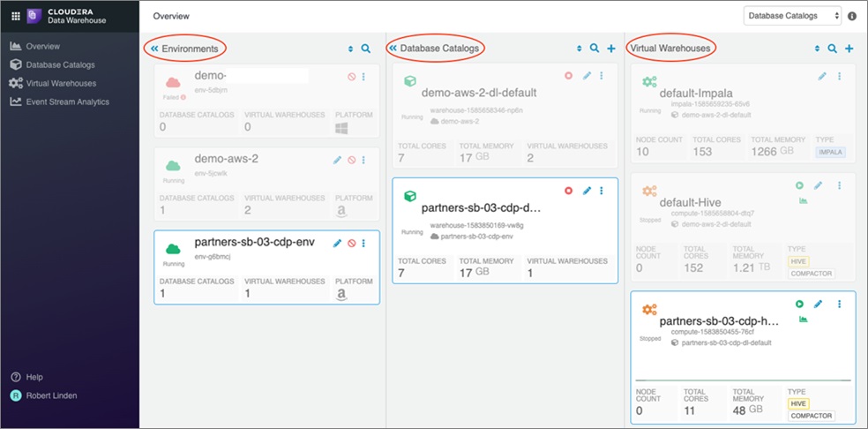Viewport: 868px width, 429px height.
Task: Deactivate the failed demo environment
Action: click(x=351, y=77)
